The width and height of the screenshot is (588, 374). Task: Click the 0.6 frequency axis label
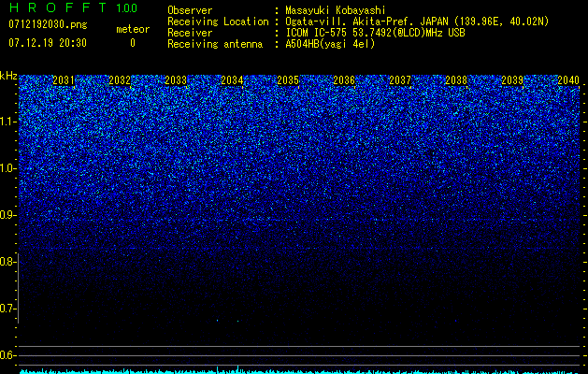coord(7,355)
